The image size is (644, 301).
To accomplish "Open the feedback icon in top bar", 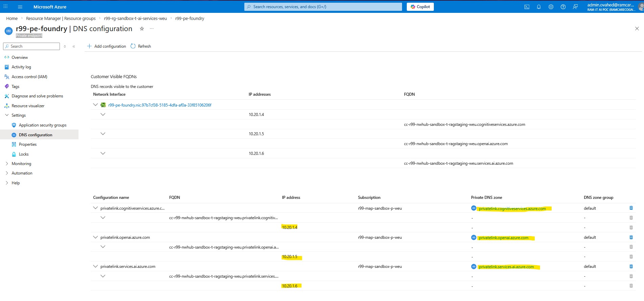I will [x=575, y=7].
